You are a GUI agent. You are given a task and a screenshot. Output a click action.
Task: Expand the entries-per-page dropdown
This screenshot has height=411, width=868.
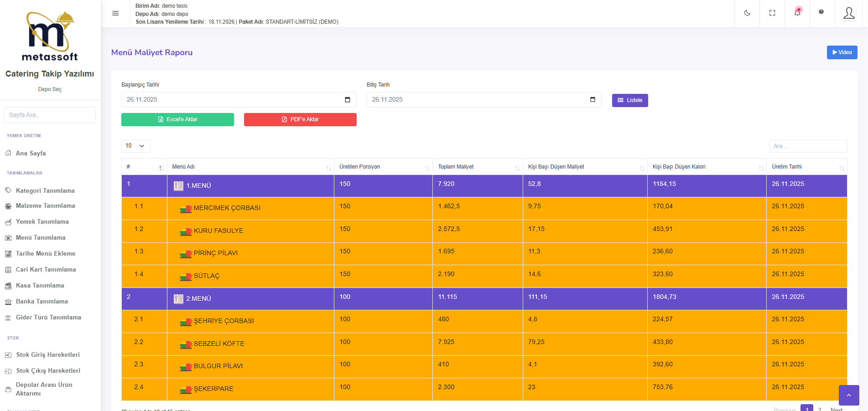tap(135, 146)
